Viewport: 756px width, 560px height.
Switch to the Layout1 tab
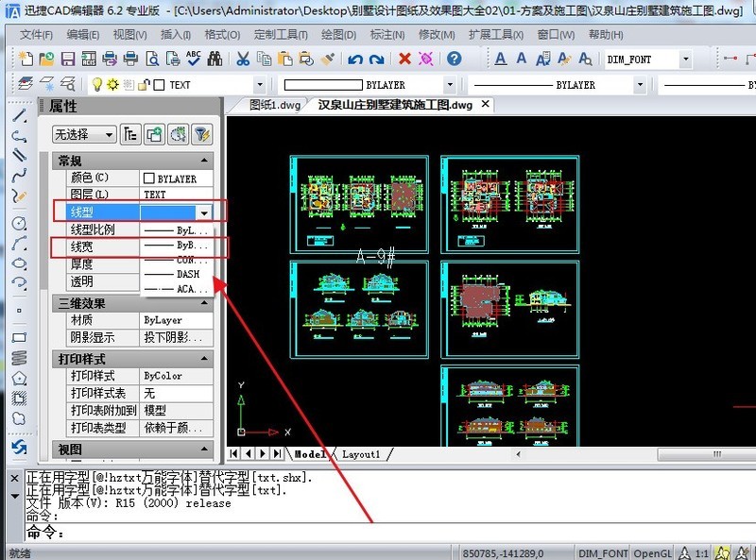coord(360,454)
